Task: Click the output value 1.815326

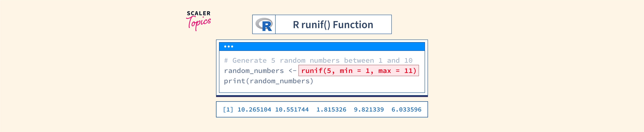Action: point(331,110)
